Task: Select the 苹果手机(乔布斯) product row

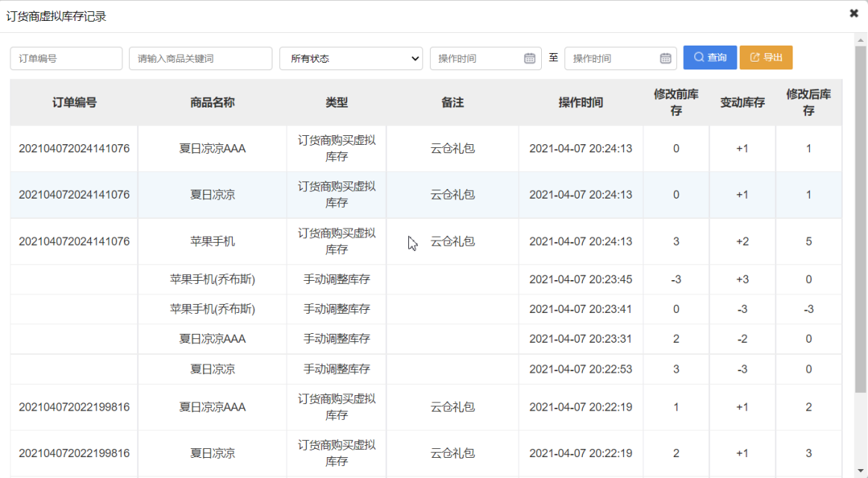Action: (211, 279)
